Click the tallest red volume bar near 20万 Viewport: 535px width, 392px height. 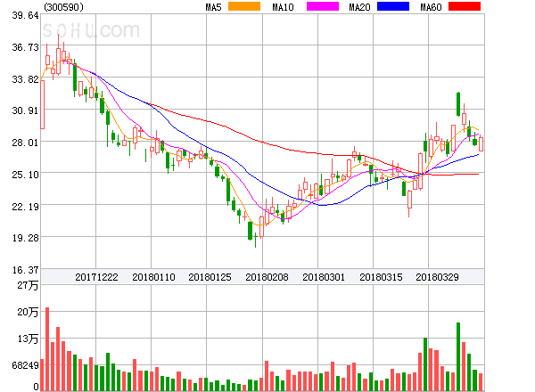(x=47, y=349)
